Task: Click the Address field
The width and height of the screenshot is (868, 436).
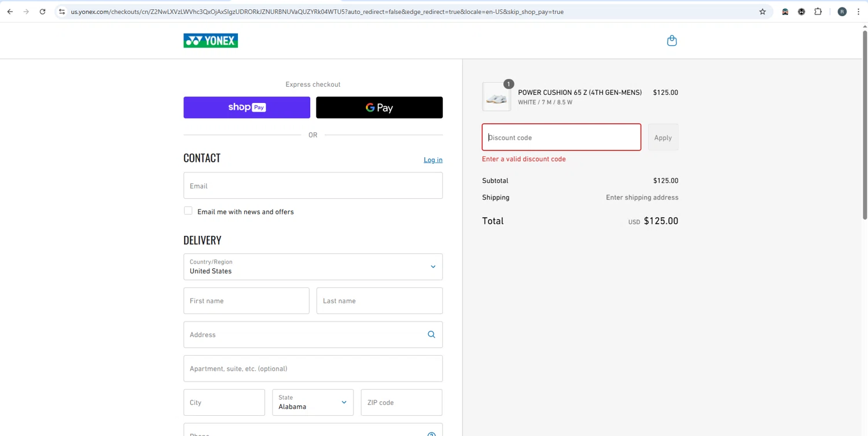Action: (313, 335)
